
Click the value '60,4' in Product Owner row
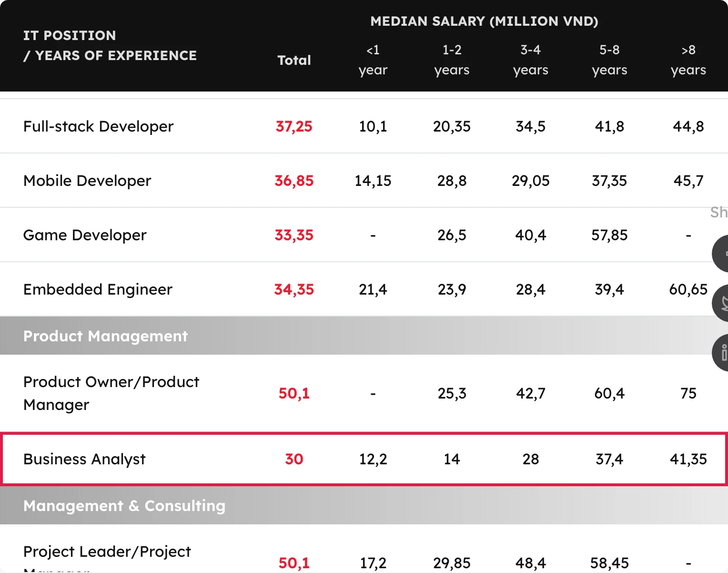(x=609, y=393)
